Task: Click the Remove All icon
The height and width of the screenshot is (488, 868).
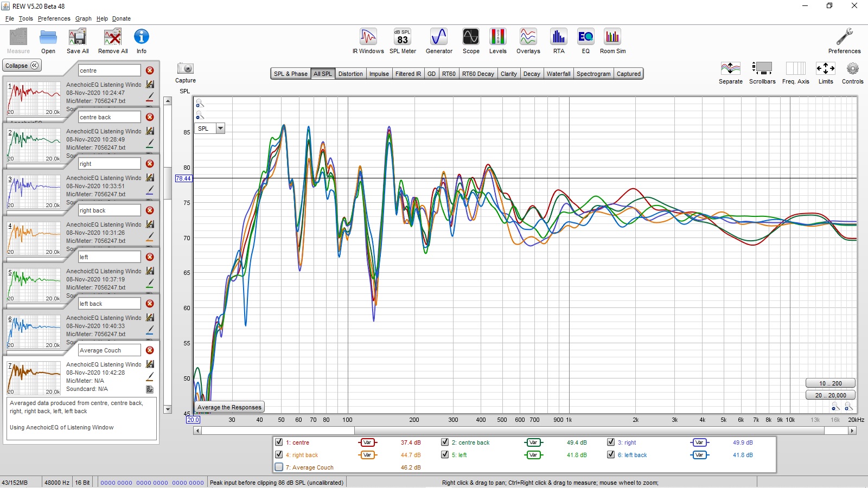Action: point(113,41)
